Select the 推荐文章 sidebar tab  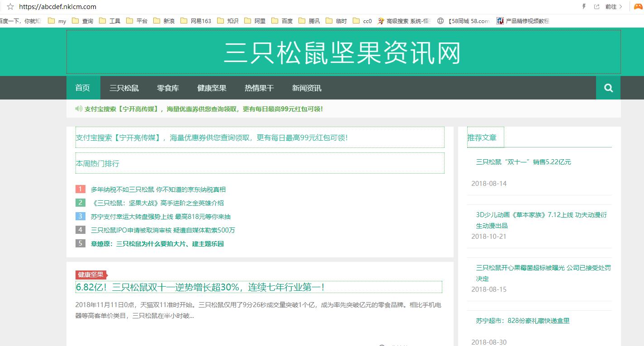tap(482, 137)
